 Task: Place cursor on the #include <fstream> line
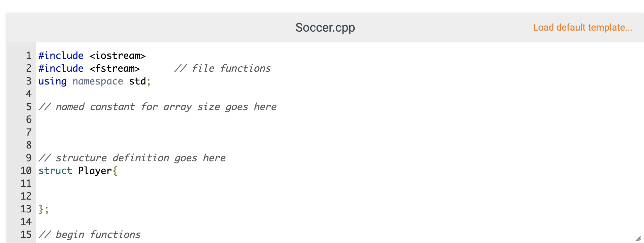[89, 68]
